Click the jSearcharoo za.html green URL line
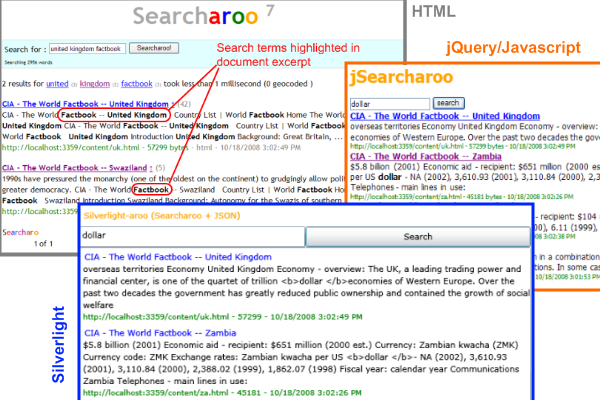600x400 pixels. [461, 197]
